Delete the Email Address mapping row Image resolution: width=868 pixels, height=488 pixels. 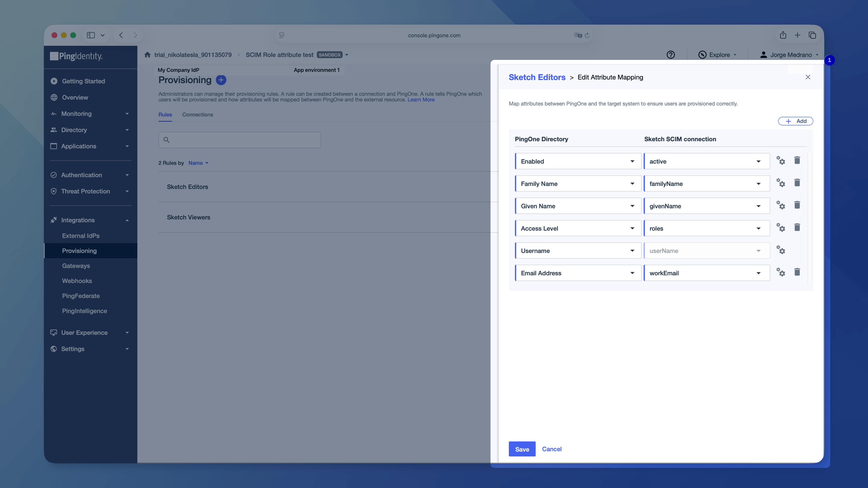(797, 272)
